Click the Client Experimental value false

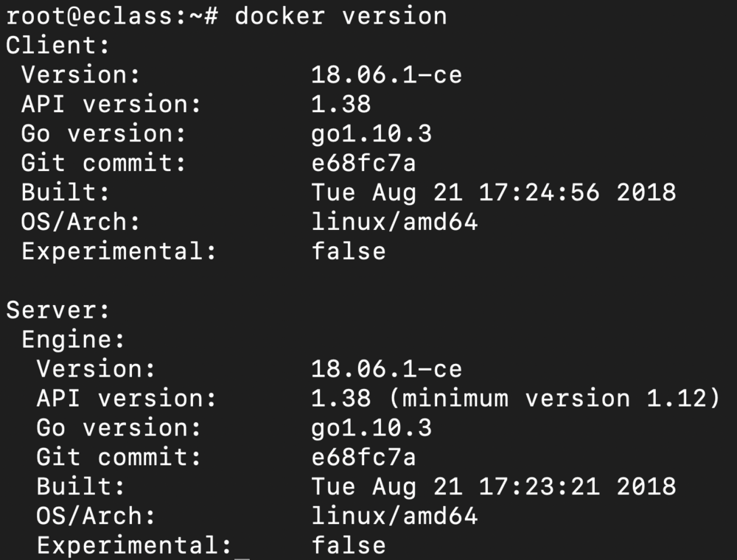point(348,251)
